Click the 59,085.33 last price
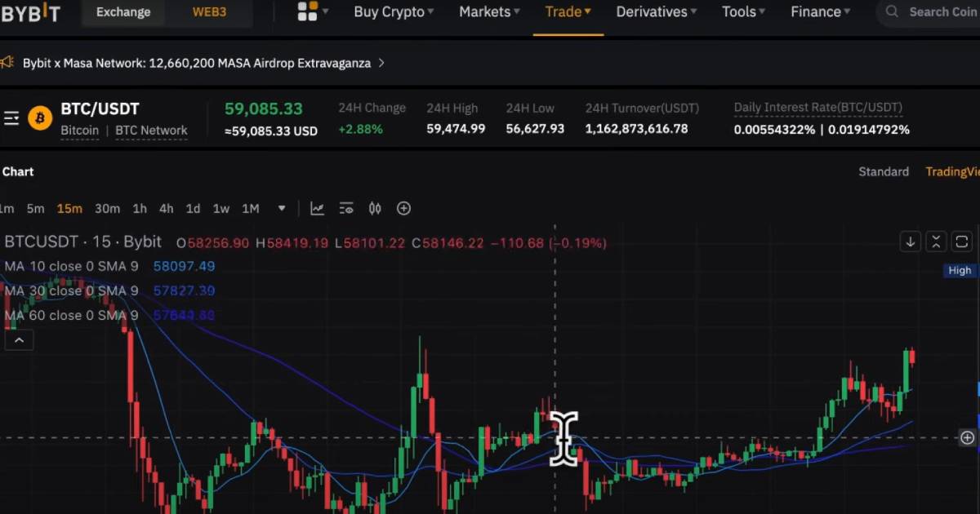Screen dimensions: 980x514 (x=264, y=109)
